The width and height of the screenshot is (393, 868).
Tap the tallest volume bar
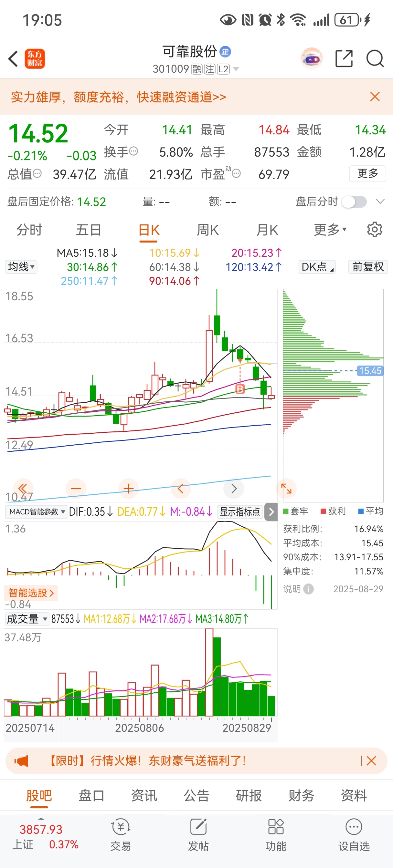(x=209, y=672)
